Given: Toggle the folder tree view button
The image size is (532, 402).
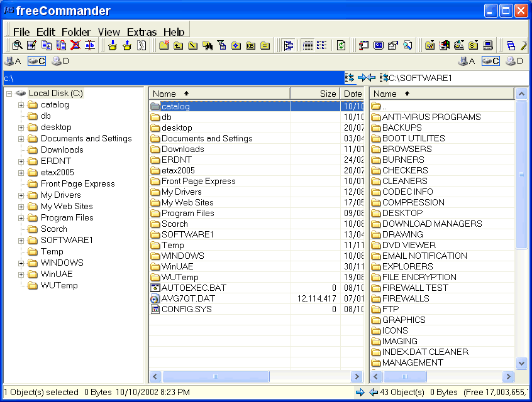Looking at the screenshot, I should 289,45.
